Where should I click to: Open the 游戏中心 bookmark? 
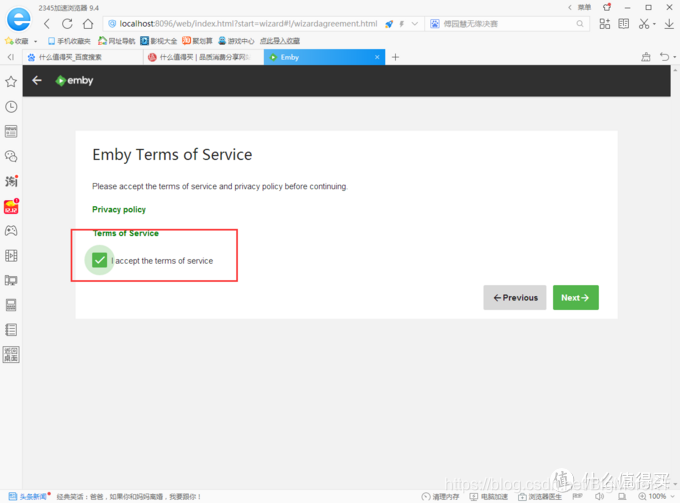(x=236, y=41)
